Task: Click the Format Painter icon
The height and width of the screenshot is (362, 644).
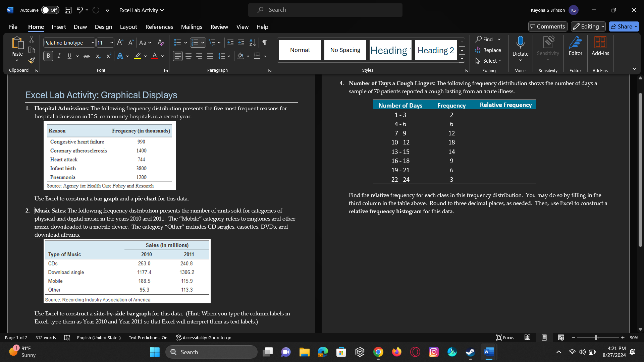Action: (32, 61)
